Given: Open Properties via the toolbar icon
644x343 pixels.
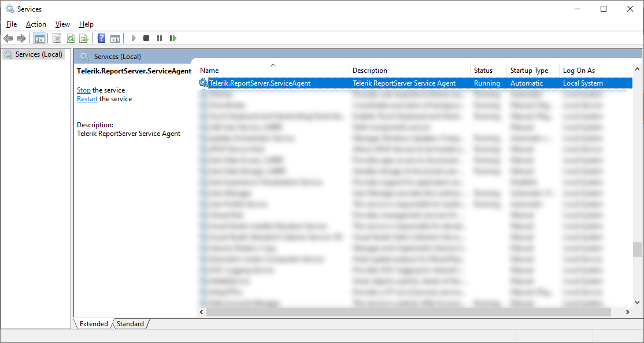Looking at the screenshot, I should tap(57, 38).
